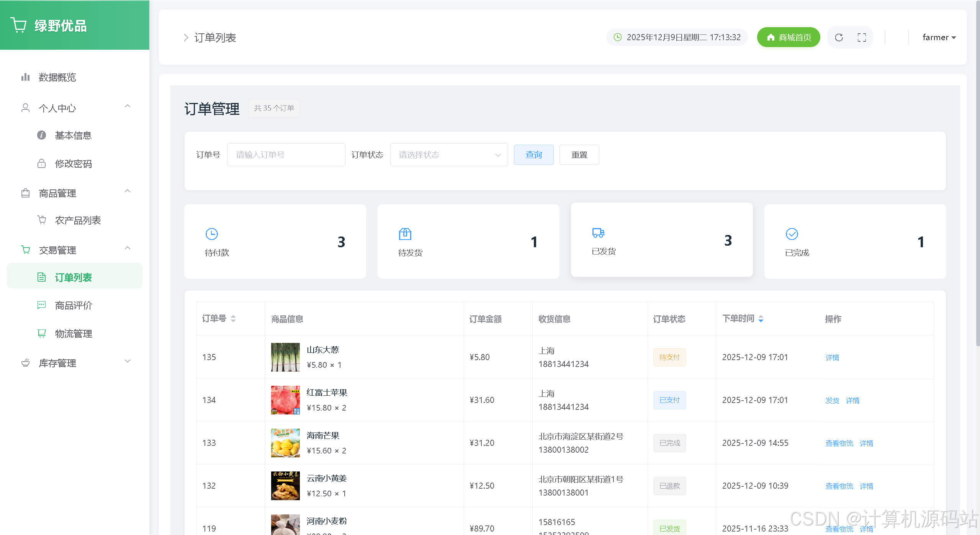Click the clock icon on 待付款 card
The width and height of the screenshot is (980, 535).
[x=211, y=234]
